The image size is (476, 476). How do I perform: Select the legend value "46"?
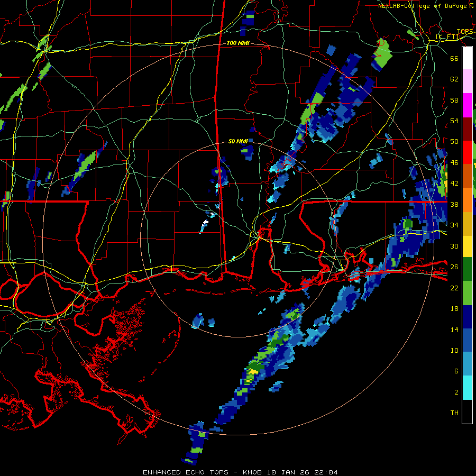coord(454,163)
